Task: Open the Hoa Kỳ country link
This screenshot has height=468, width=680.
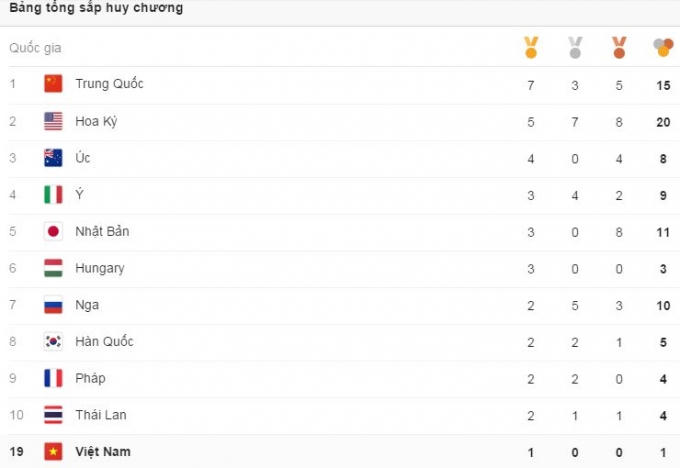Action: 97,121
